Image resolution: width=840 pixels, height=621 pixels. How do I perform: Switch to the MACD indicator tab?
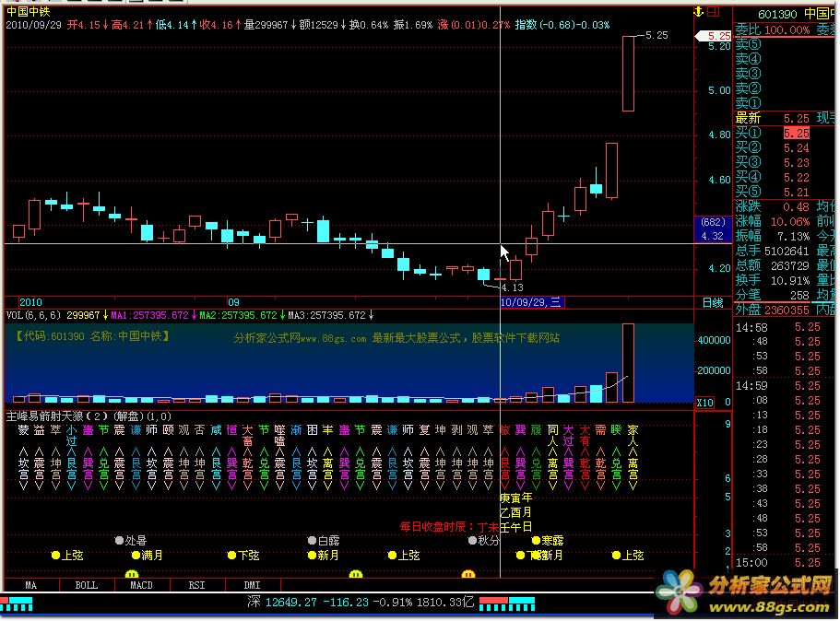(x=141, y=585)
